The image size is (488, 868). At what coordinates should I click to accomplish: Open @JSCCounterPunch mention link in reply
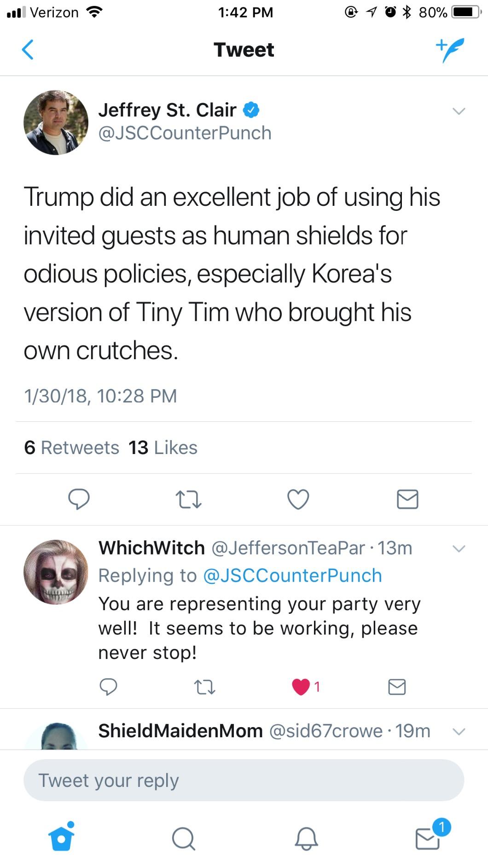point(292,576)
